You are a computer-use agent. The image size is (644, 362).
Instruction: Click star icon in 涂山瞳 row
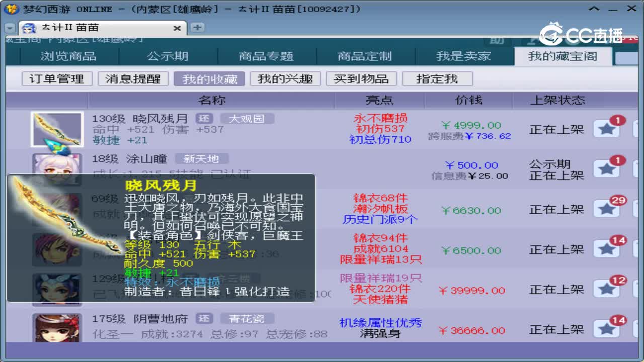pyautogui.click(x=606, y=169)
